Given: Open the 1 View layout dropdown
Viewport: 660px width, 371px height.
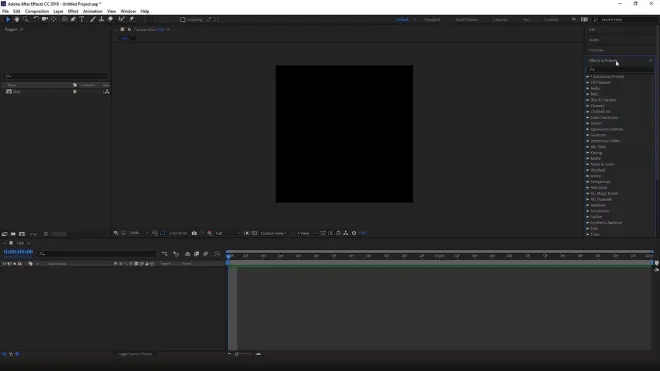Looking at the screenshot, I should click(x=307, y=233).
